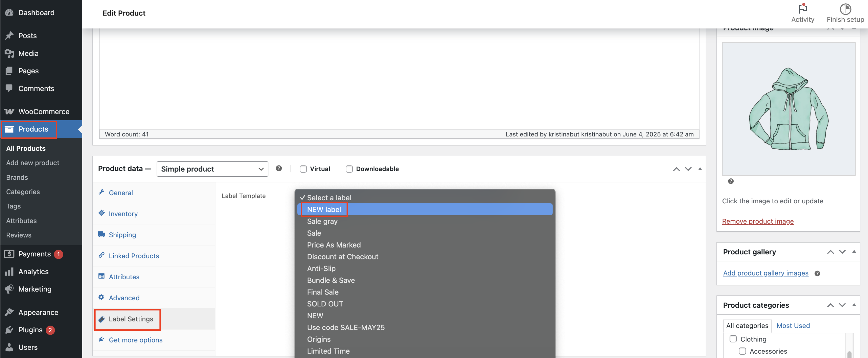Click the Label Settings tag icon
868x358 pixels.
(101, 319)
